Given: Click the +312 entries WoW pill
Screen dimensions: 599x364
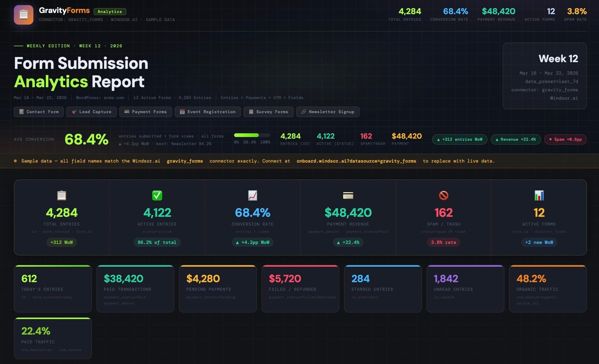Looking at the screenshot, I should 460,139.
